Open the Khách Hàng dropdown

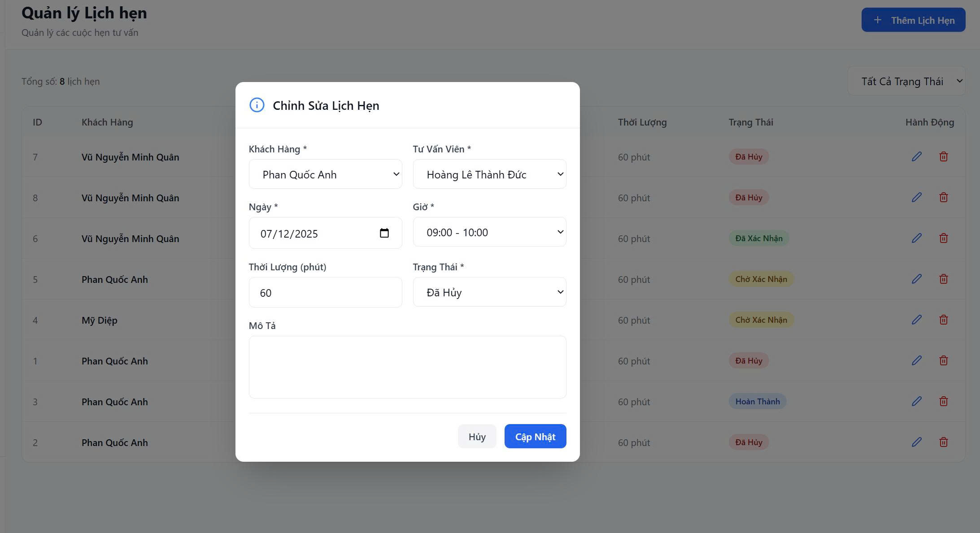pos(325,174)
